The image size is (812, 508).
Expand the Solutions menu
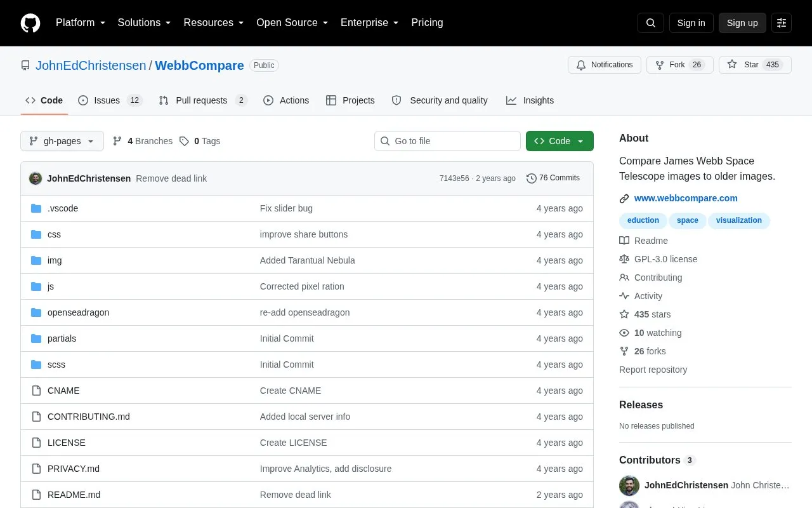[x=145, y=23]
